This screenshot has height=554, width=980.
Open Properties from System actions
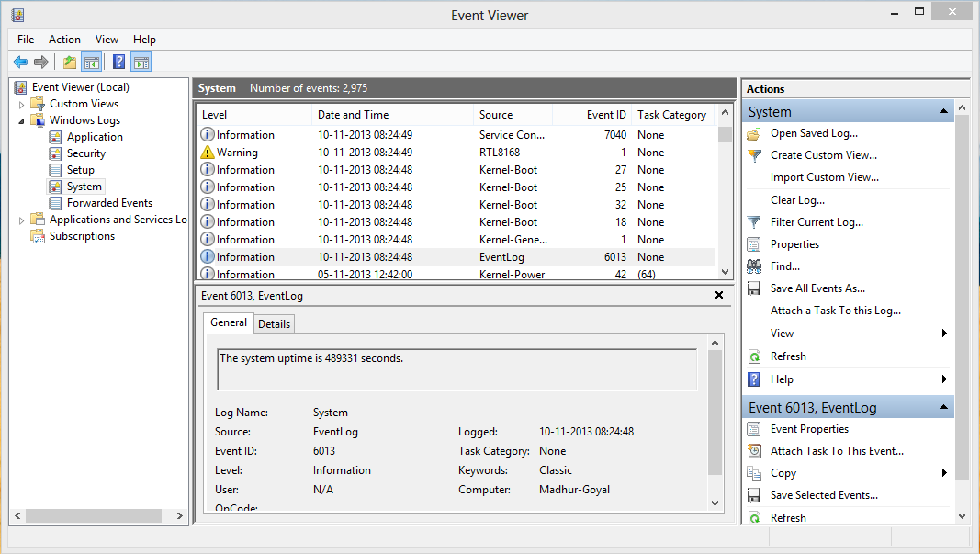pos(794,244)
